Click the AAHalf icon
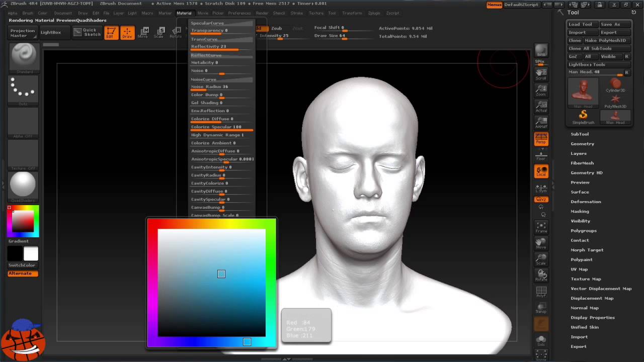This screenshot has height=362, width=644. point(541,122)
